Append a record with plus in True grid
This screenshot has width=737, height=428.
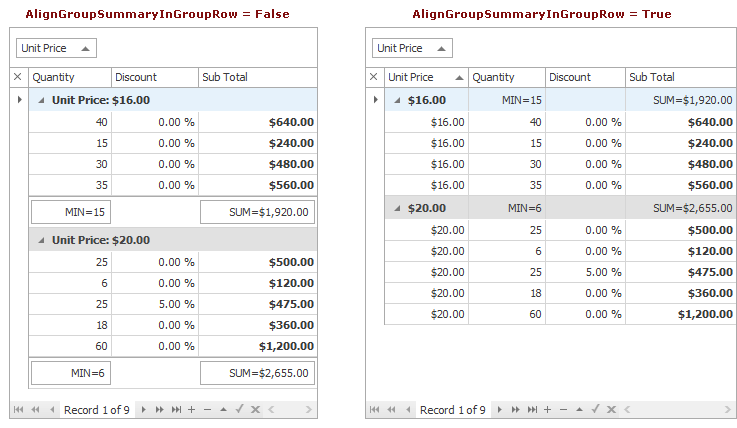[x=548, y=410]
